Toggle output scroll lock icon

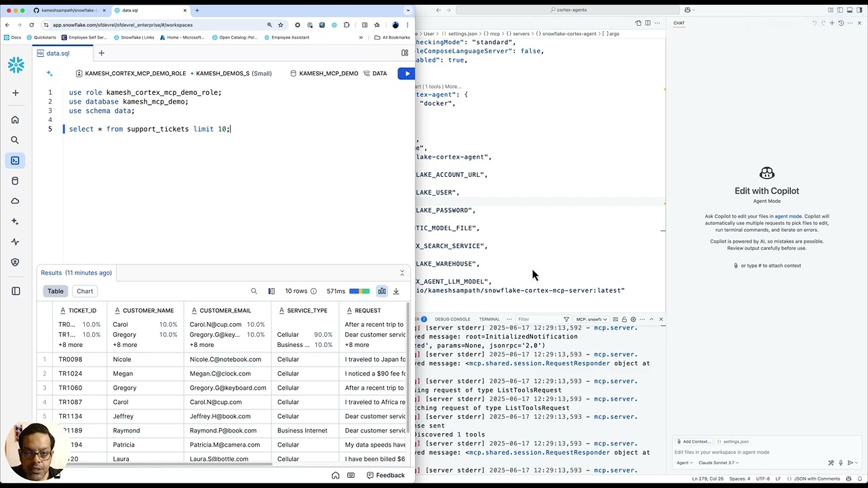pyautogui.click(x=624, y=319)
